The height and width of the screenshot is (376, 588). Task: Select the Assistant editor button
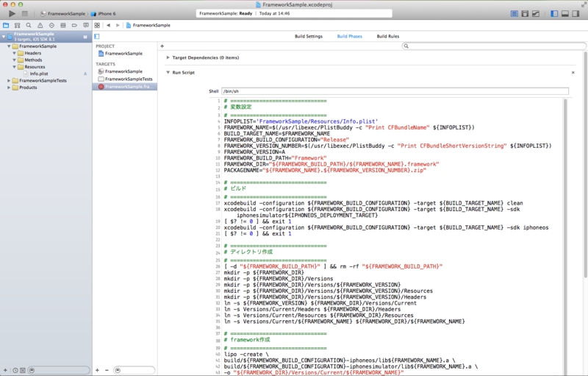(525, 13)
